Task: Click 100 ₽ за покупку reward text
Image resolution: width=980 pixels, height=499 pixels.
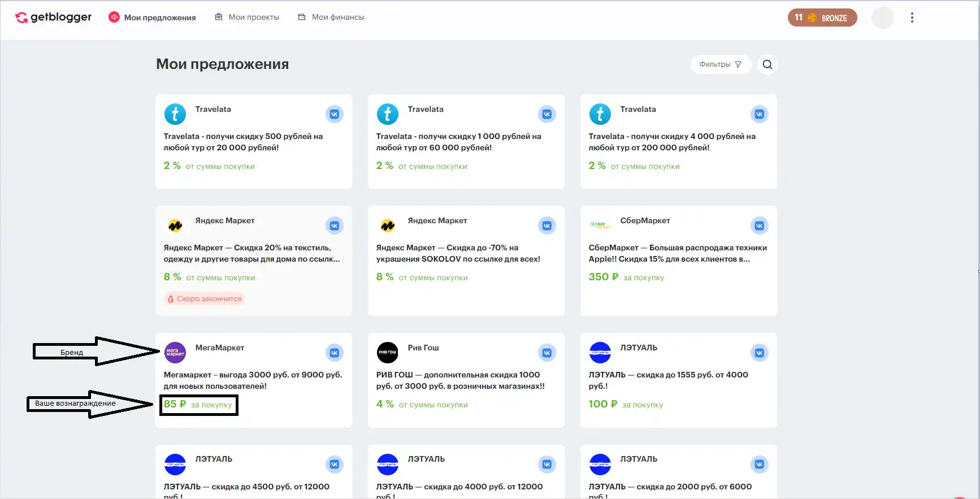Action: (626, 404)
